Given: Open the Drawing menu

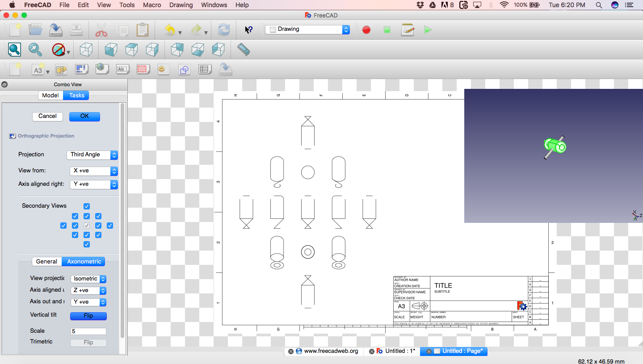Looking at the screenshot, I should [x=181, y=5].
